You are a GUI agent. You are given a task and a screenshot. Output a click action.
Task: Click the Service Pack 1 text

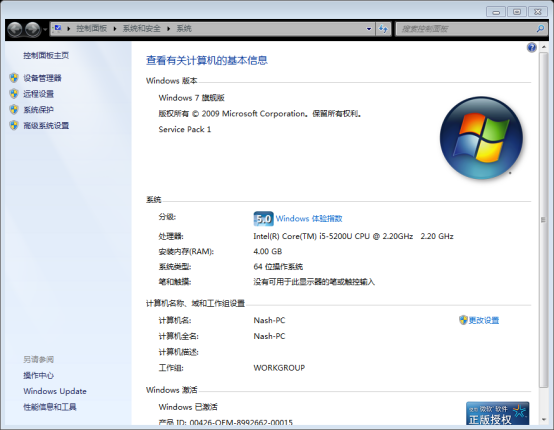[x=185, y=129]
